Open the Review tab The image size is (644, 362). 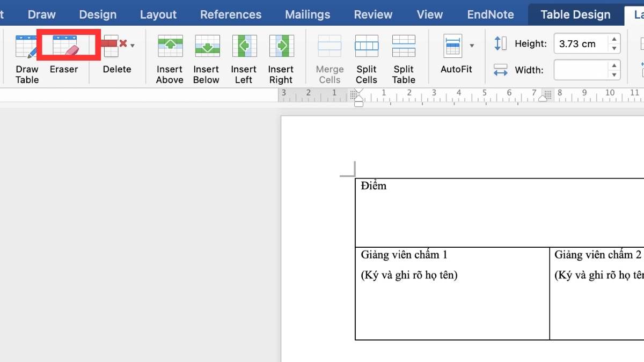(x=373, y=14)
